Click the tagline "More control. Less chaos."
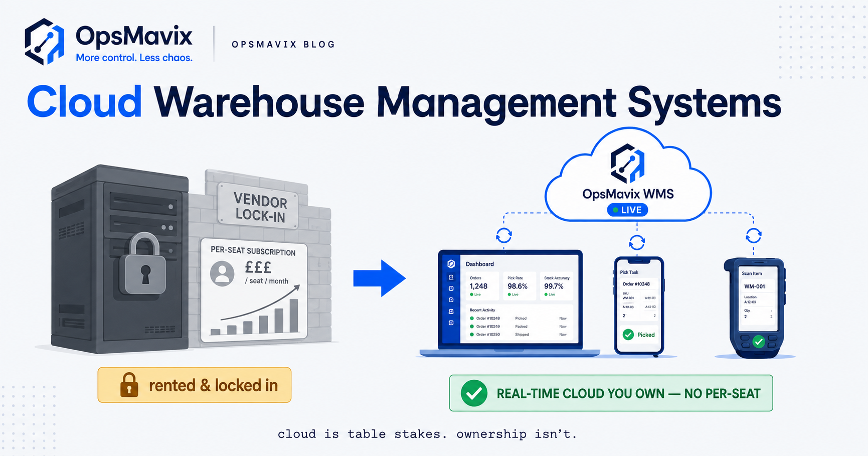This screenshot has width=868, height=456. click(134, 58)
